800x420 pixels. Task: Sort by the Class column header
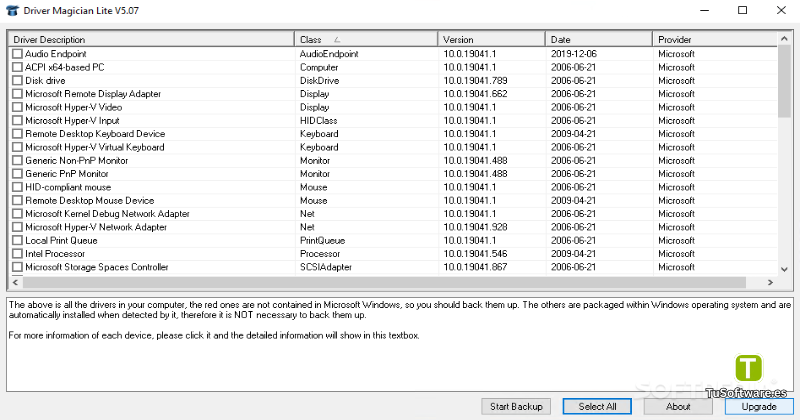point(366,39)
